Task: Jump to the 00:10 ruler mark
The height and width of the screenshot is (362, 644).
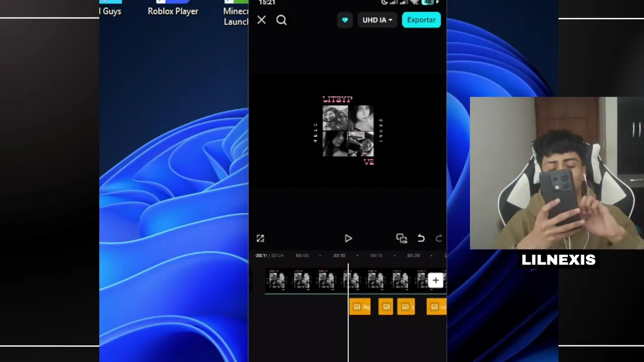Action: click(339, 255)
